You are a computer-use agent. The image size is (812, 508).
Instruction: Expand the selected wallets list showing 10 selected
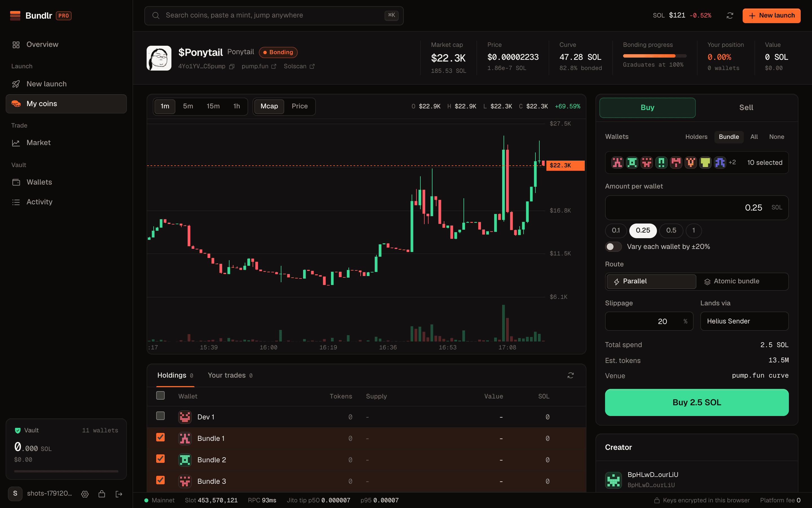(x=697, y=163)
